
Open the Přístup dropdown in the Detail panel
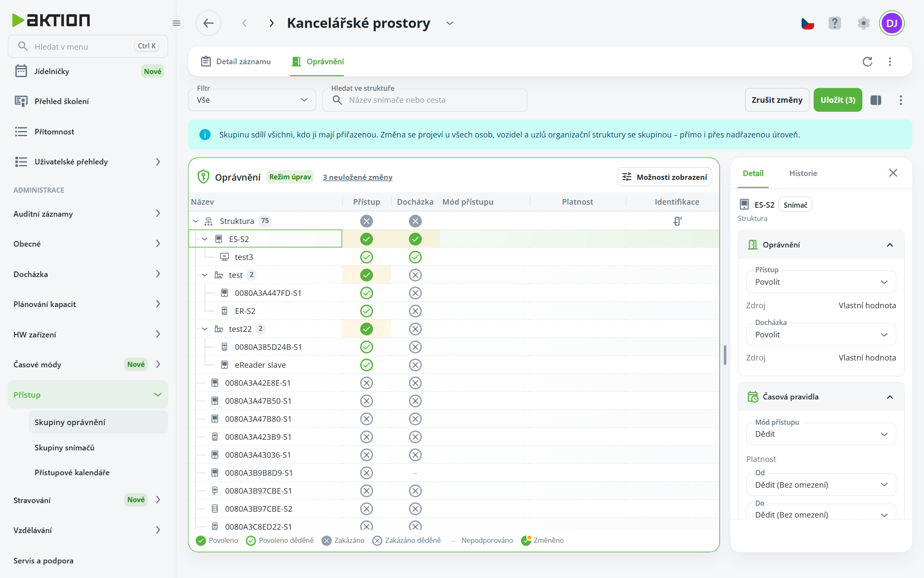point(821,282)
